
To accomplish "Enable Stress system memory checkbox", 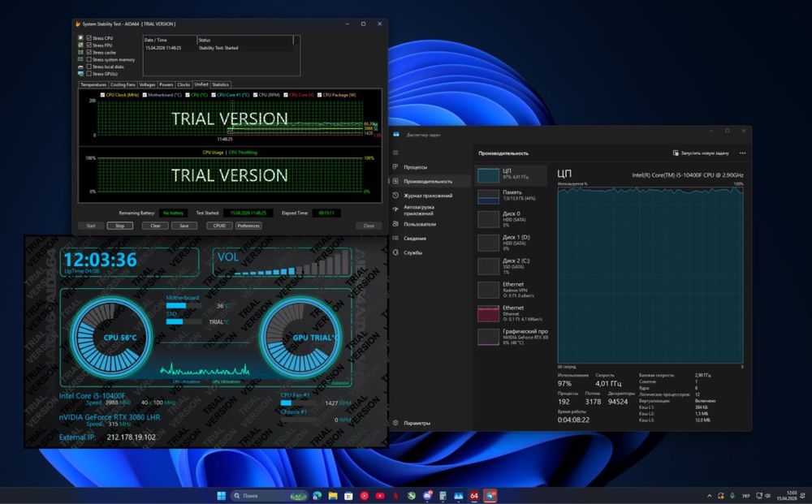I will [89, 59].
